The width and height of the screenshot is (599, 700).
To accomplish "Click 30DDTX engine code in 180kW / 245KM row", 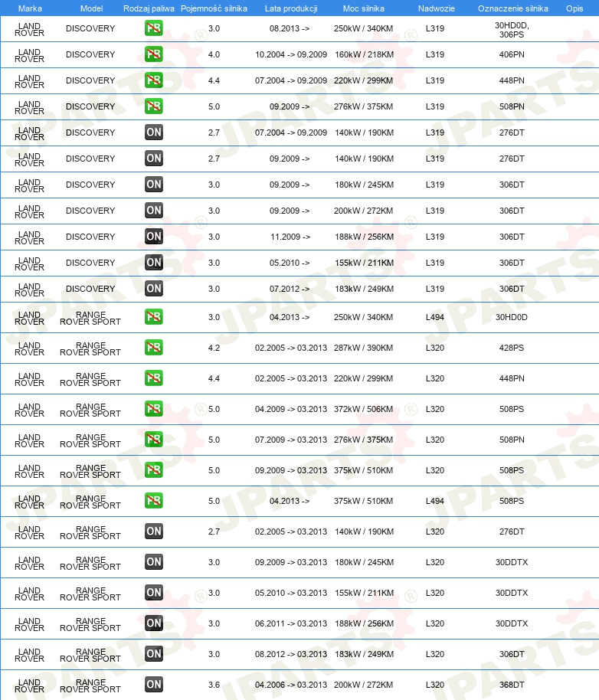I will [512, 562].
